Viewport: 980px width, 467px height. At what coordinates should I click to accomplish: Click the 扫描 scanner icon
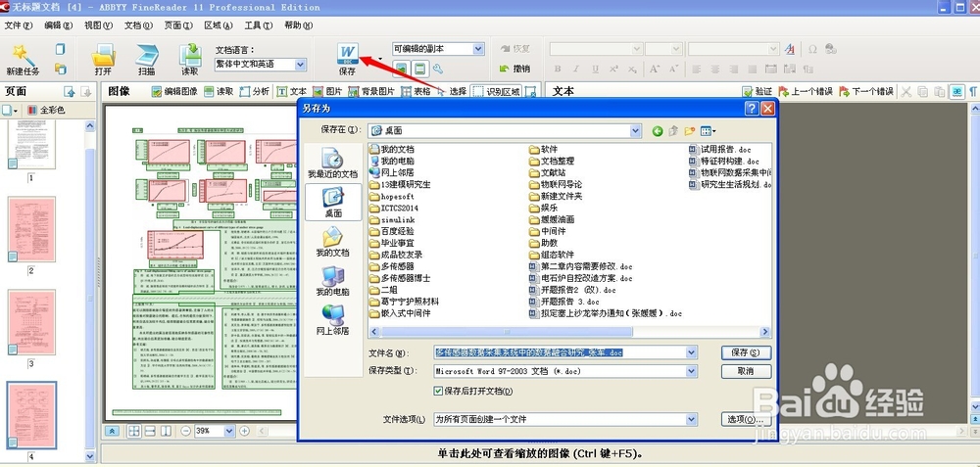pyautogui.click(x=147, y=55)
